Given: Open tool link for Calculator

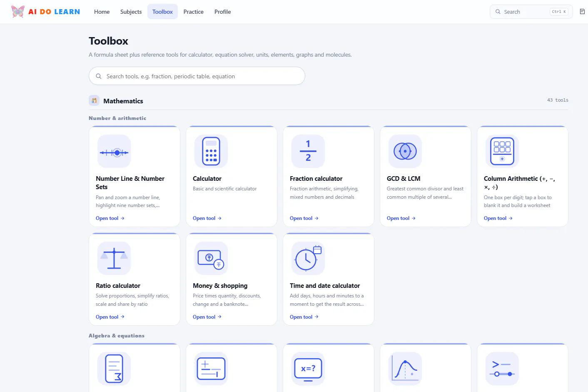Looking at the screenshot, I should point(207,218).
